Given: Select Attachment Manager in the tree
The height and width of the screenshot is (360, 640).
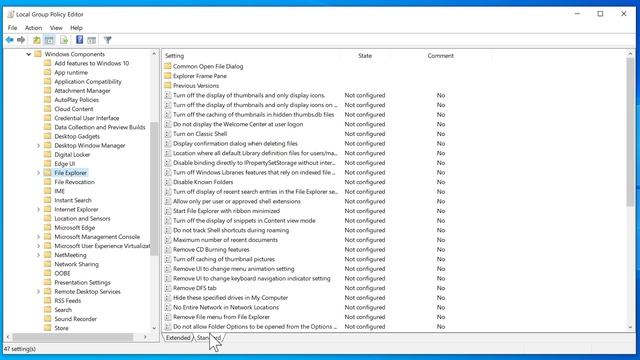Looking at the screenshot, I should pyautogui.click(x=82, y=91).
